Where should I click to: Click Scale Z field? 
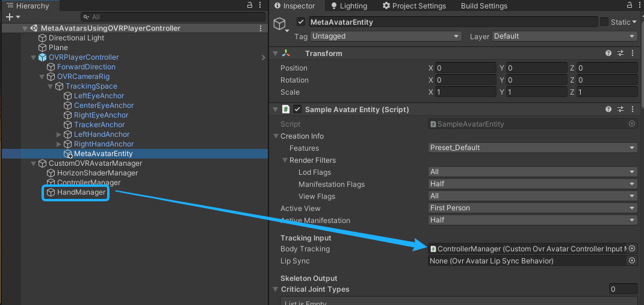(x=607, y=92)
